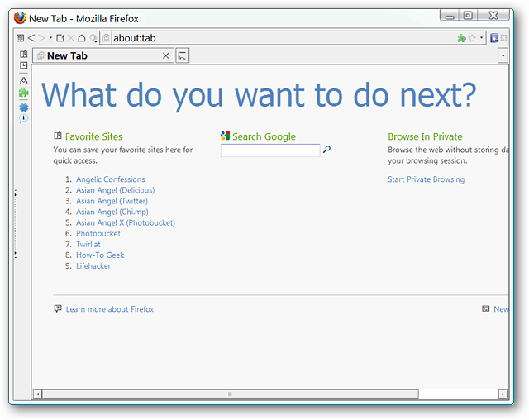This screenshot has height=420, width=529.
Task: Click Start Private Browsing link
Action: click(426, 179)
